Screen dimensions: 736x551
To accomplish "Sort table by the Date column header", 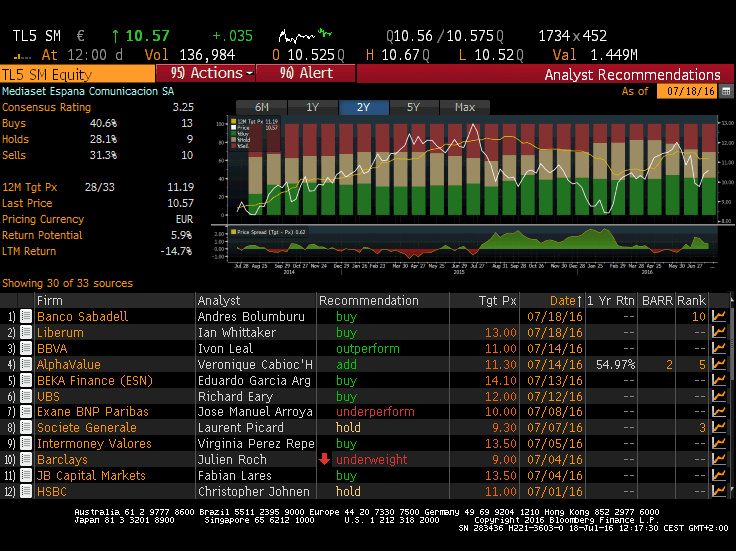I will click(x=552, y=300).
